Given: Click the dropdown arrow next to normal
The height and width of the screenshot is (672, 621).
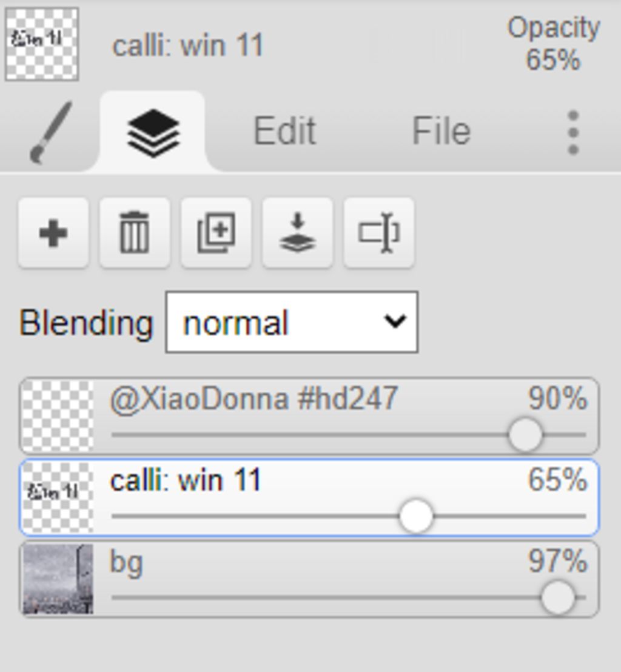Looking at the screenshot, I should 394,321.
